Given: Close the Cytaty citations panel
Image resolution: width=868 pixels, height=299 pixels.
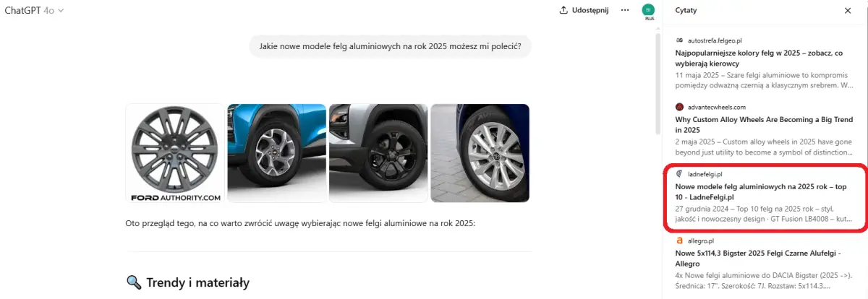Looking at the screenshot, I should coord(848,11).
